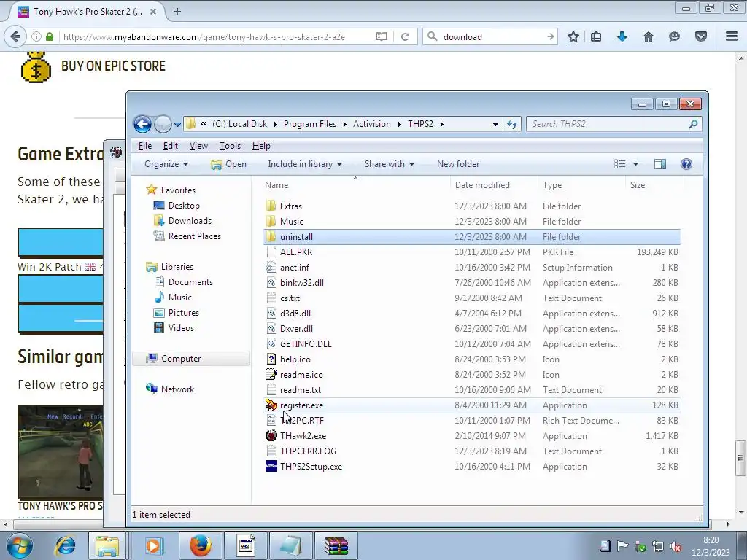The height and width of the screenshot is (560, 747).
Task: Click the Open toolbar button
Action: tap(228, 164)
